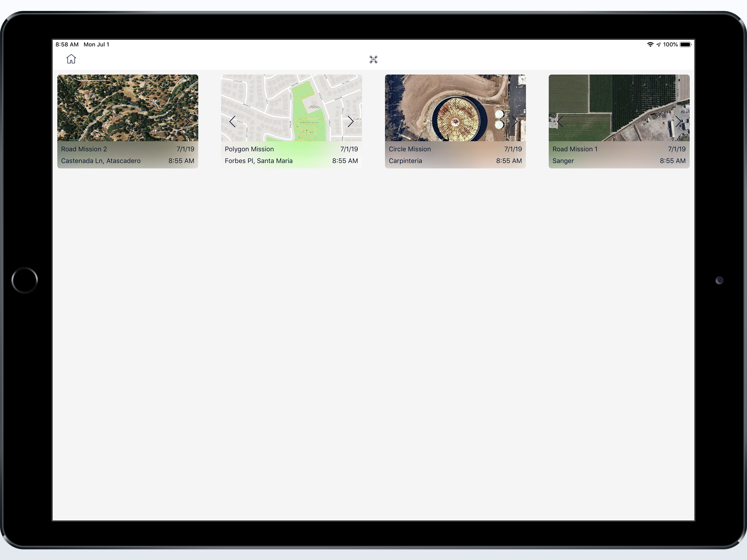Go to previous image on Polygon Mission
The image size is (747, 560).
pyautogui.click(x=232, y=122)
